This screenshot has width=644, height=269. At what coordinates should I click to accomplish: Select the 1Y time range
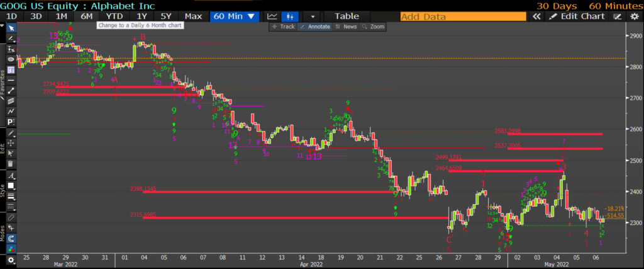142,16
